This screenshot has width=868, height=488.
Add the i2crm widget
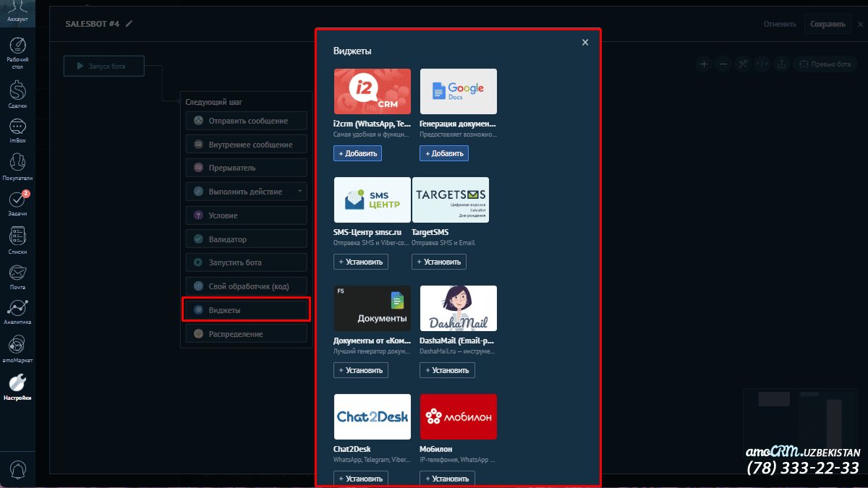[x=357, y=153]
